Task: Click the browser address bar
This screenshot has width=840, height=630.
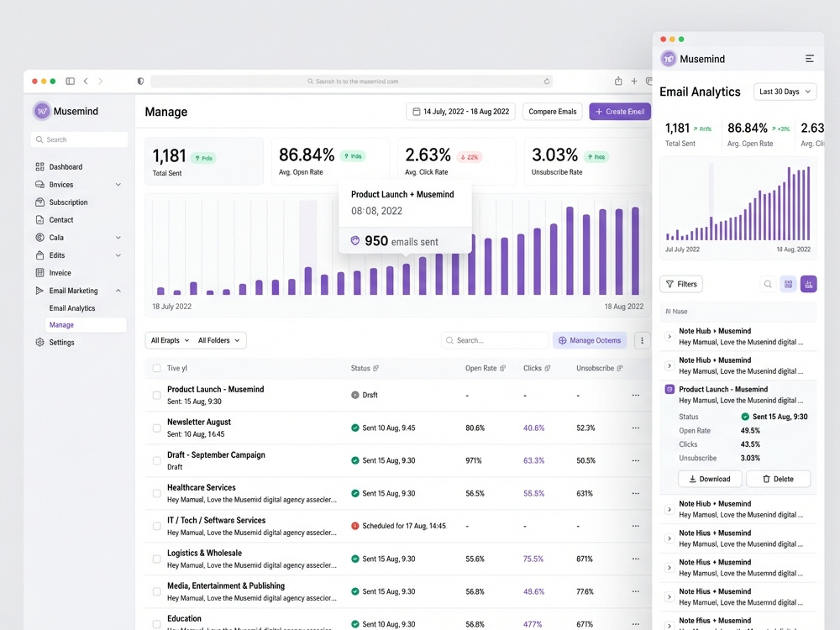Action: coord(351,81)
